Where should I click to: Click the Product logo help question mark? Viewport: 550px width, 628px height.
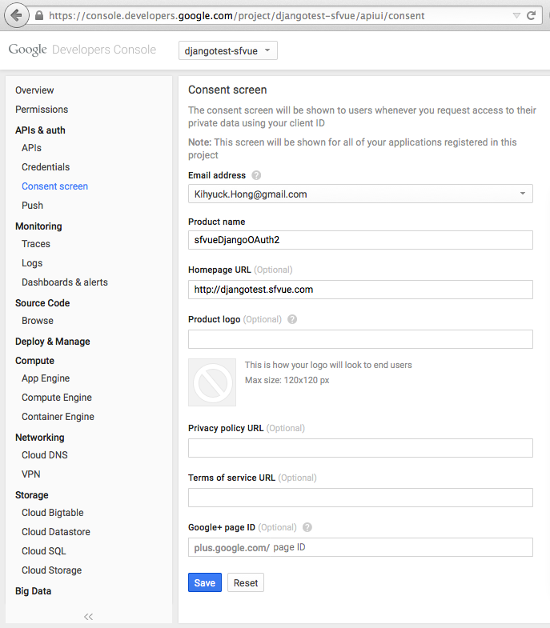[292, 319]
